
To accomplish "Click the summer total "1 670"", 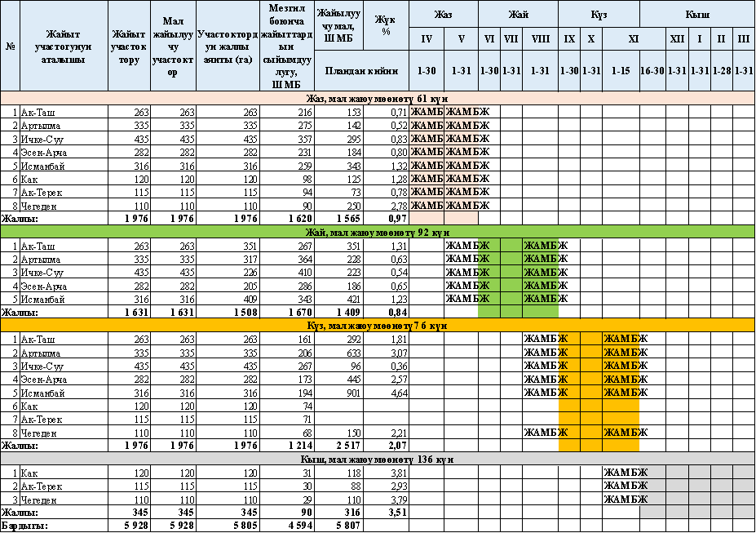I will pyautogui.click(x=287, y=312).
